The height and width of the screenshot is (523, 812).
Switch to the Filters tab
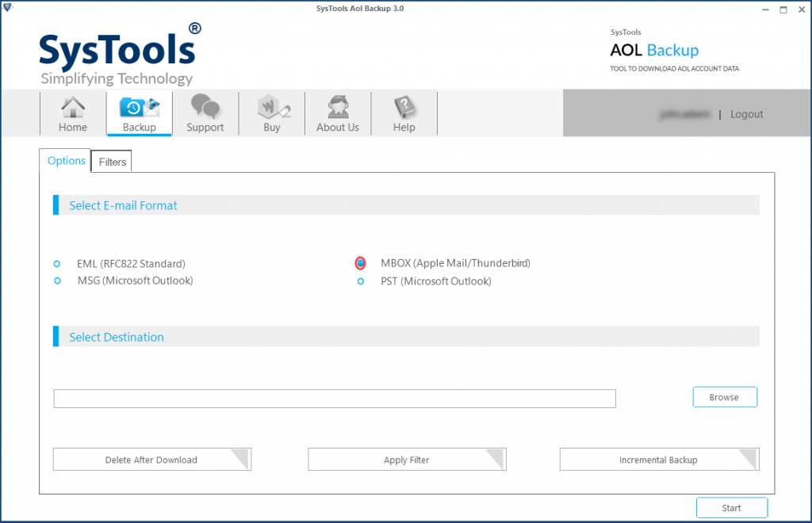tap(111, 161)
